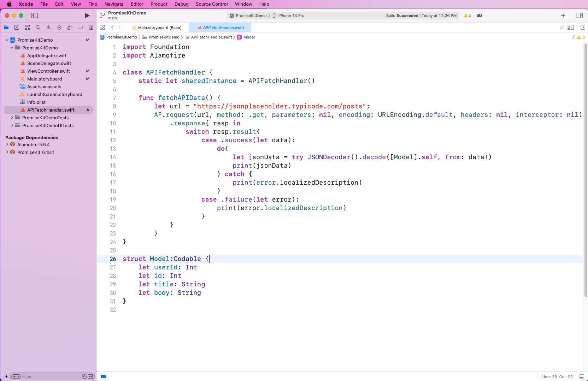The image size is (588, 381).
Task: Open the Project navigator folder icon
Action: 6,27
